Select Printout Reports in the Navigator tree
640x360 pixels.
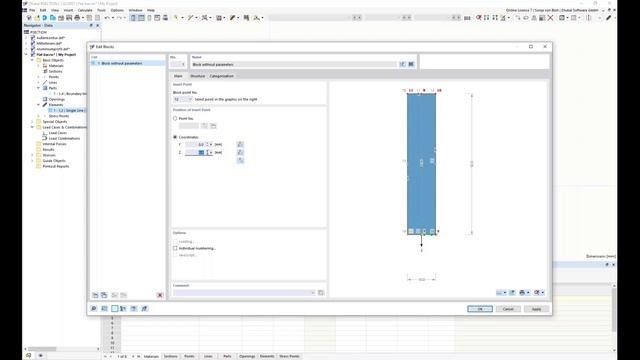click(56, 166)
